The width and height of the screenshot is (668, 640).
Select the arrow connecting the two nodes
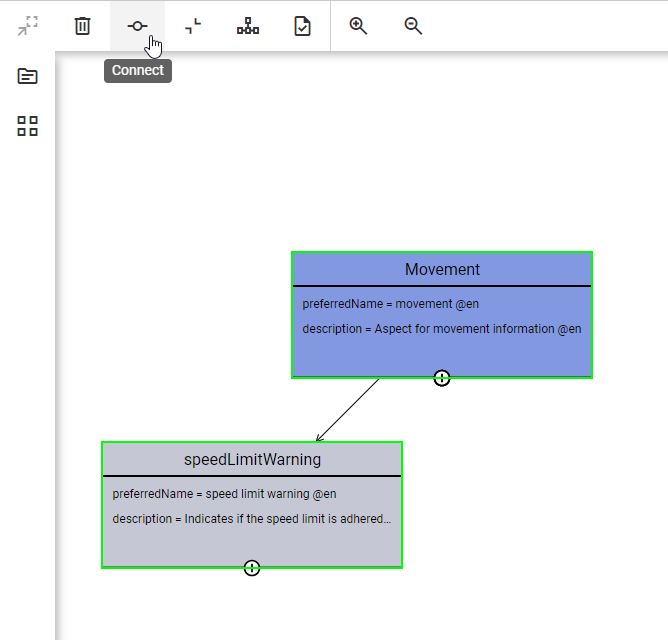point(348,410)
